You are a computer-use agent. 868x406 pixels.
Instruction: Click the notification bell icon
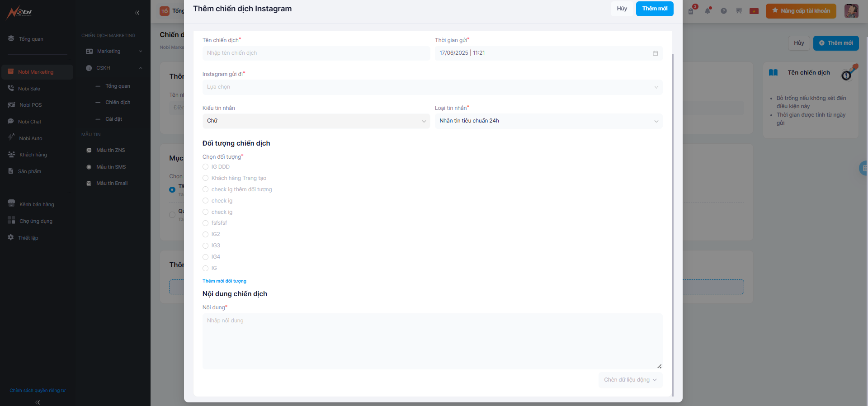pos(708,11)
